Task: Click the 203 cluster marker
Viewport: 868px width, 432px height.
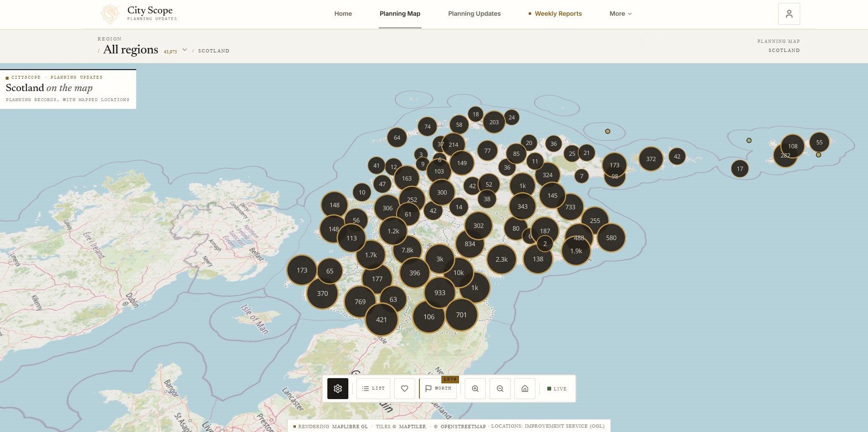Action: [x=494, y=122]
